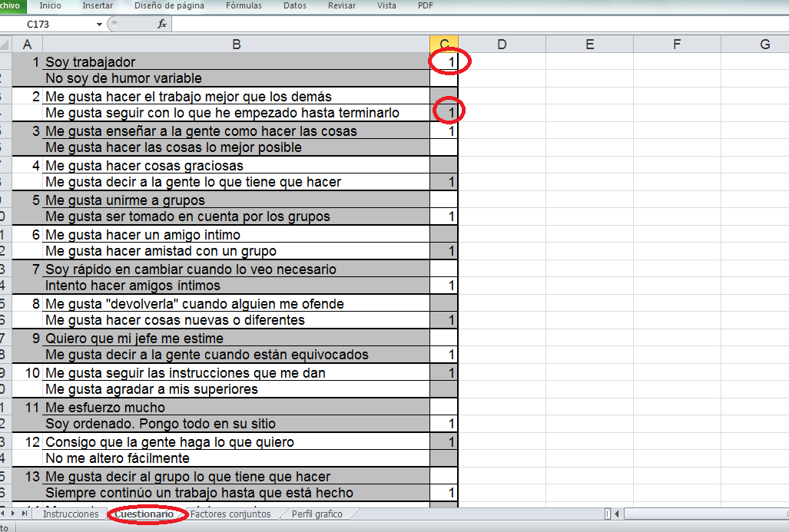The height and width of the screenshot is (532, 789).
Task: Click the horizontal scrollbar left arrow
Action: point(617,514)
